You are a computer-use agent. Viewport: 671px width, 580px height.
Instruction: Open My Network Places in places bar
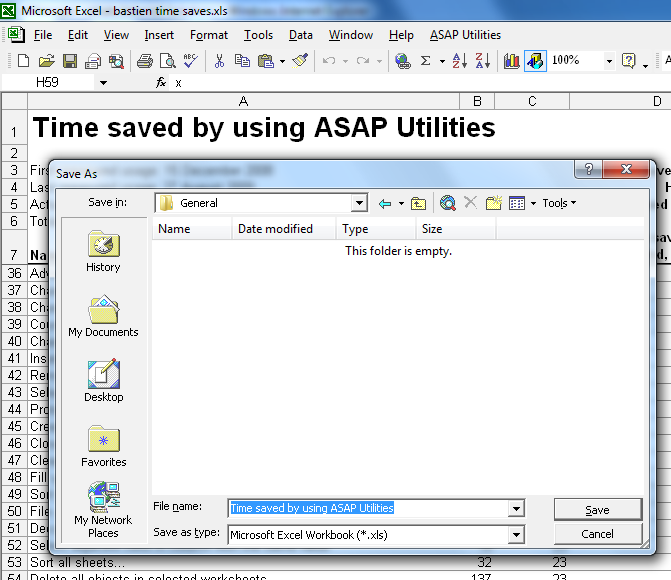click(x=103, y=510)
